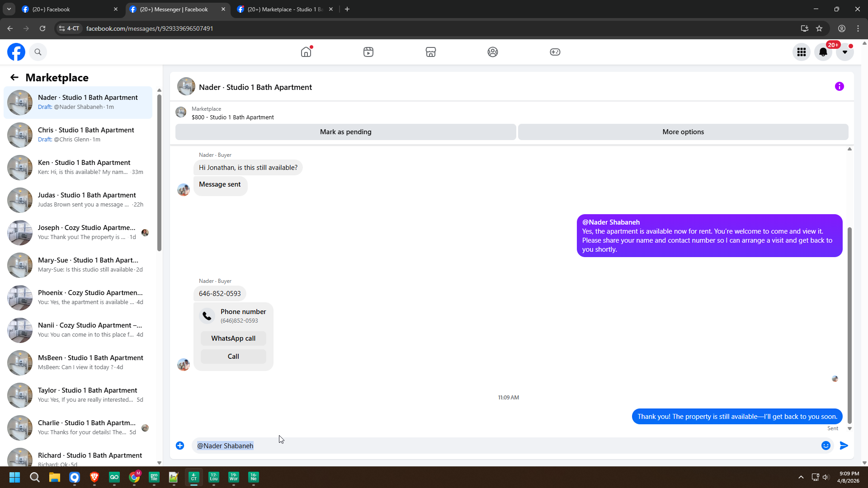
Task: Click the chat conversation scrollbar
Action: pyautogui.click(x=849, y=325)
